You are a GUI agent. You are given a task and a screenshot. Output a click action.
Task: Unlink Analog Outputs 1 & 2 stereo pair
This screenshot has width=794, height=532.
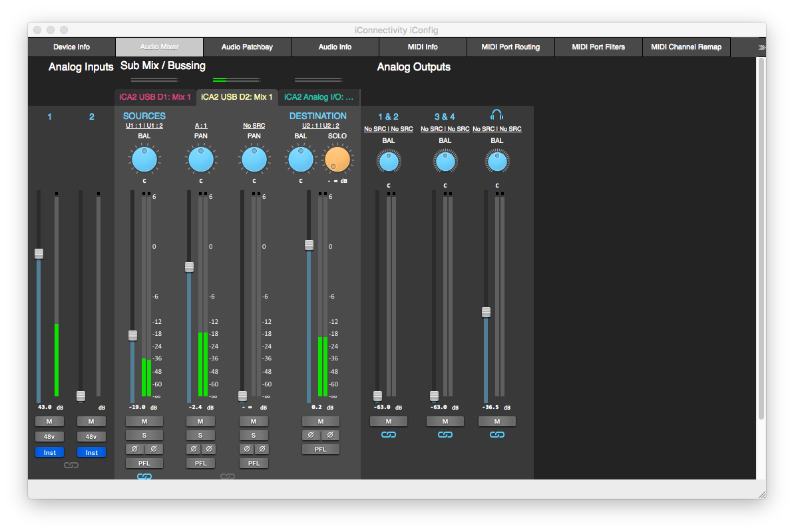click(389, 435)
